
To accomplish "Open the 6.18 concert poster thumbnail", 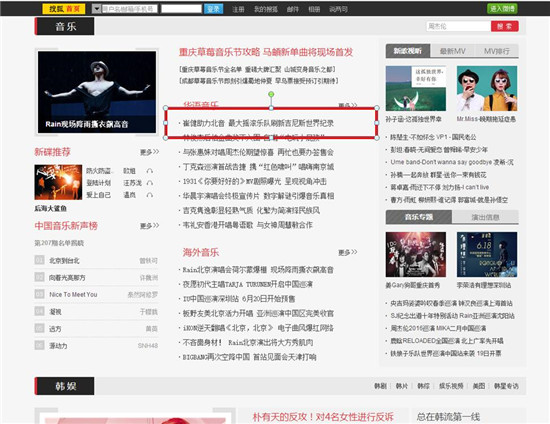I will [487, 255].
